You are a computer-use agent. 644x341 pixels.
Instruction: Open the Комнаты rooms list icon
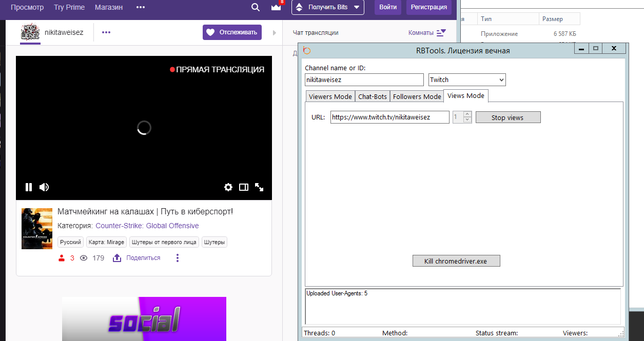[441, 32]
